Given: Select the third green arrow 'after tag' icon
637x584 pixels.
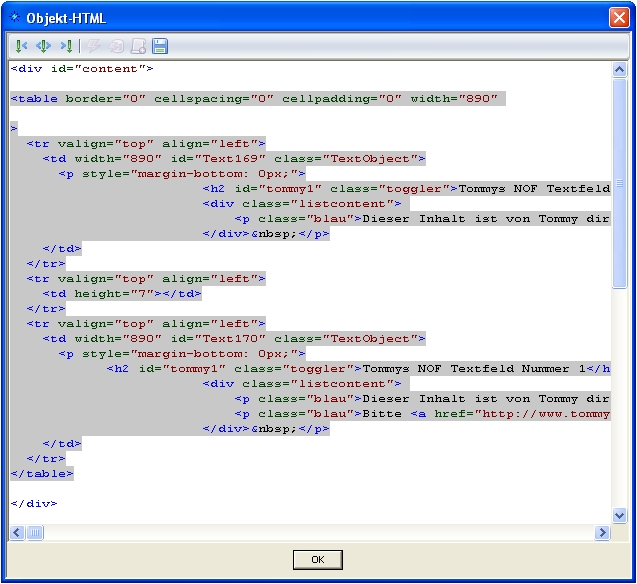Looking at the screenshot, I should click(x=66, y=46).
